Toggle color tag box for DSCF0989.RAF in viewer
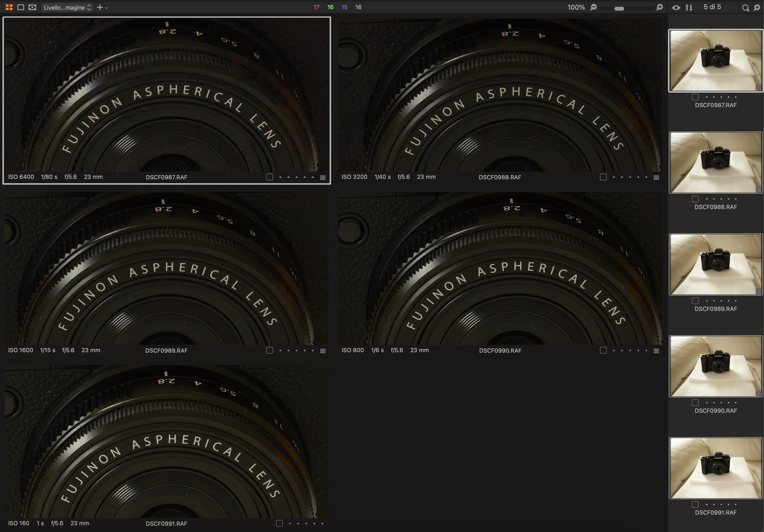 [270, 350]
